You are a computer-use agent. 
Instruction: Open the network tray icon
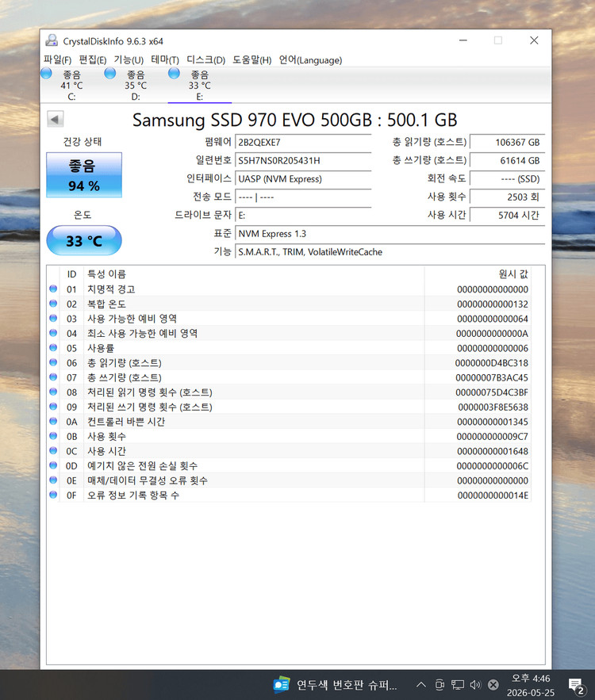(x=458, y=684)
